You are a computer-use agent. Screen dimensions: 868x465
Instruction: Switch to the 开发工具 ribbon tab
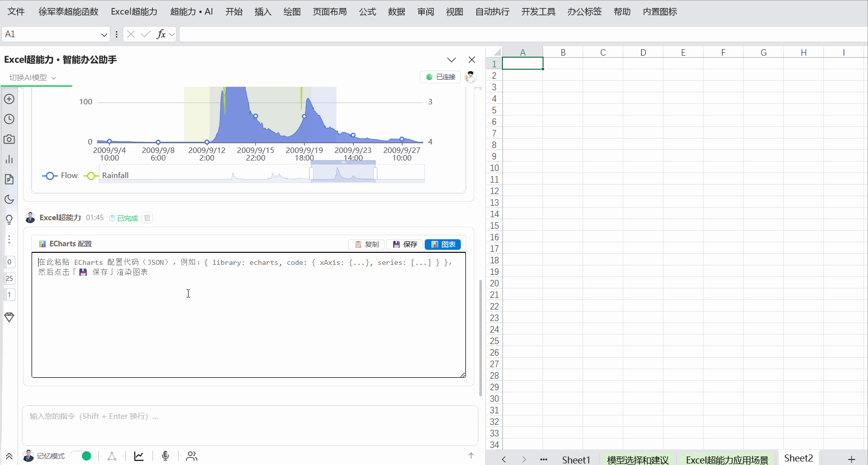538,12
